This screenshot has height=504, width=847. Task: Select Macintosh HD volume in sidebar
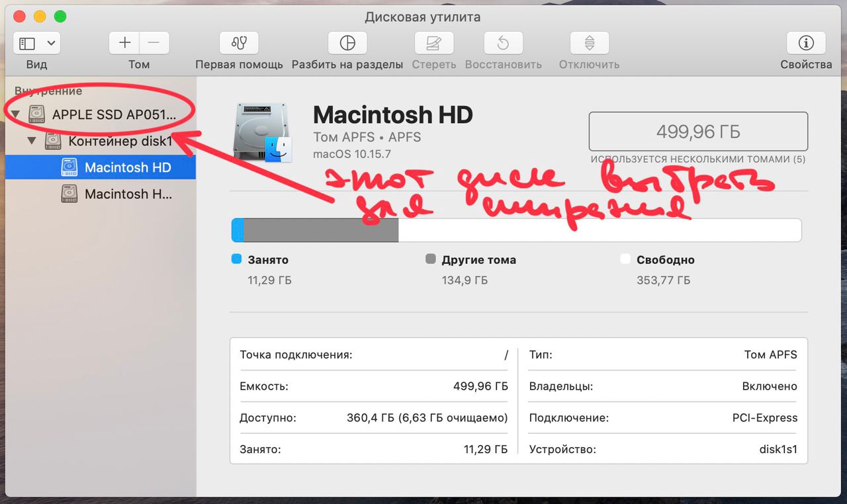[101, 167]
